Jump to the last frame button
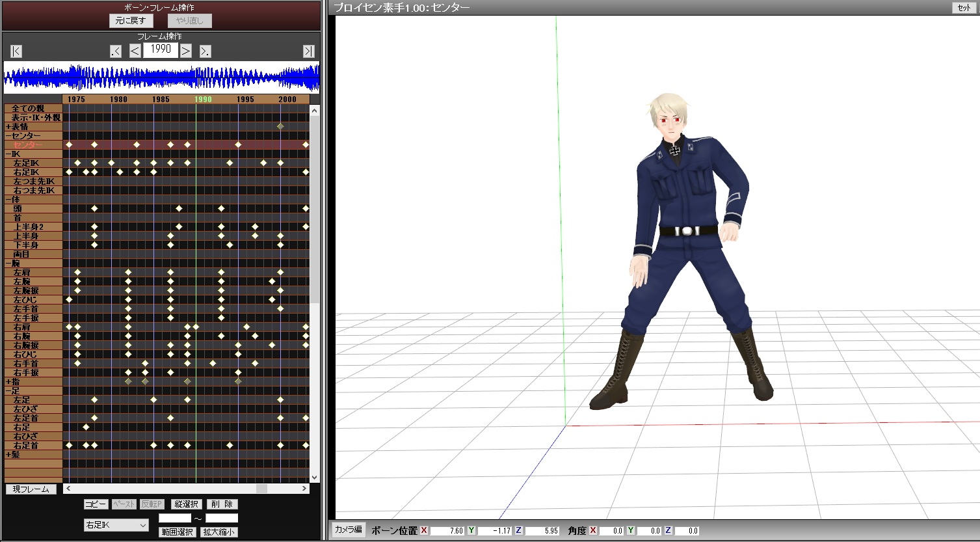 pyautogui.click(x=309, y=51)
